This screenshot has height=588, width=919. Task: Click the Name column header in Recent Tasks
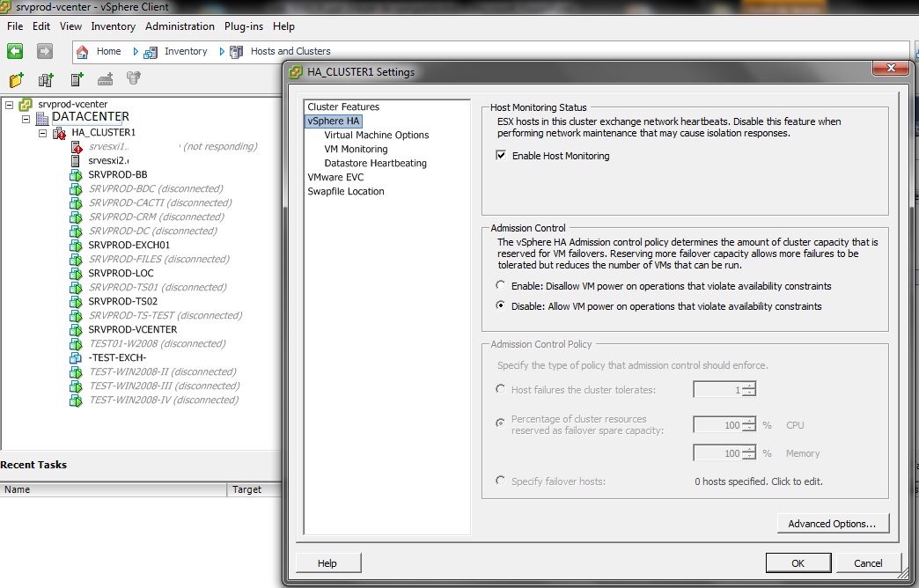(x=114, y=489)
